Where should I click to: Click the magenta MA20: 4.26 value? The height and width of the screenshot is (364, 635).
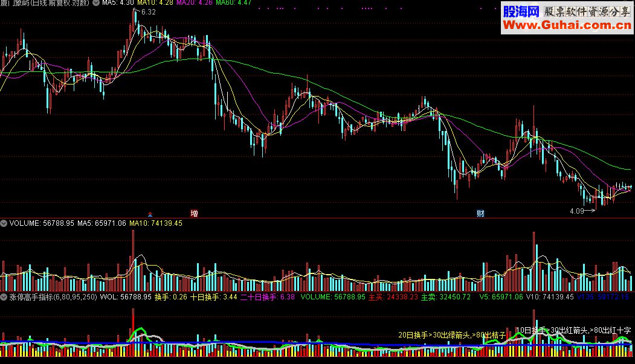pyautogui.click(x=195, y=3)
